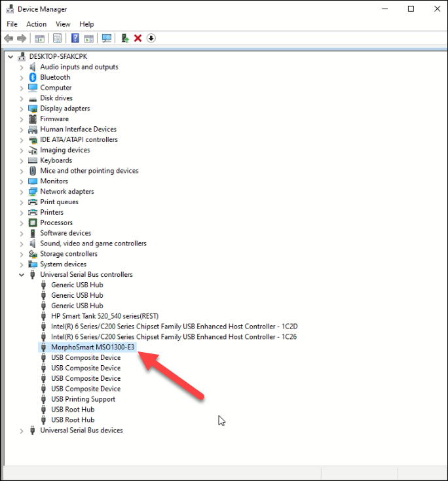The image size is (448, 481).
Task: Click the Processors category icon
Action: point(33,223)
